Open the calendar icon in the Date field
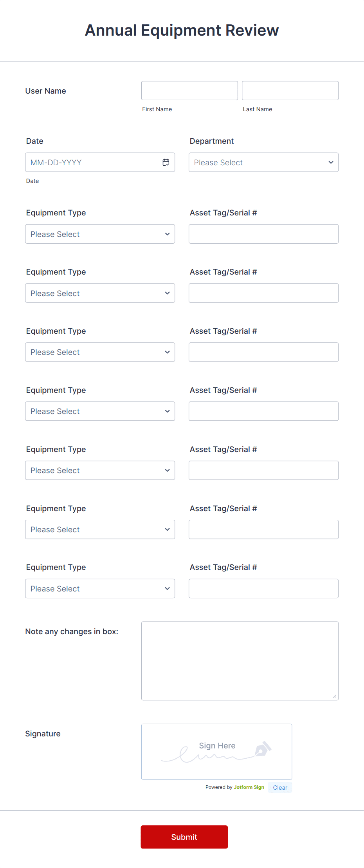This screenshot has width=364, height=868. tap(166, 162)
